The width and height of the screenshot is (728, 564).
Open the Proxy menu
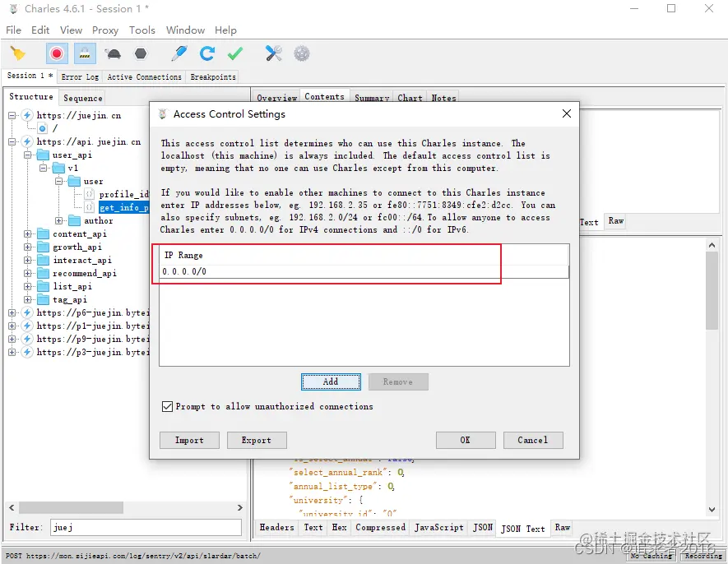(x=105, y=30)
